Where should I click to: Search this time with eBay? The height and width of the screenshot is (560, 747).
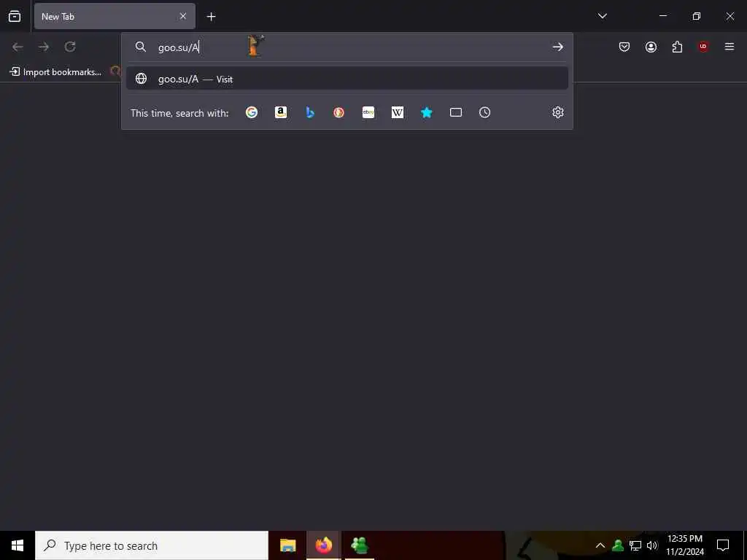point(368,112)
